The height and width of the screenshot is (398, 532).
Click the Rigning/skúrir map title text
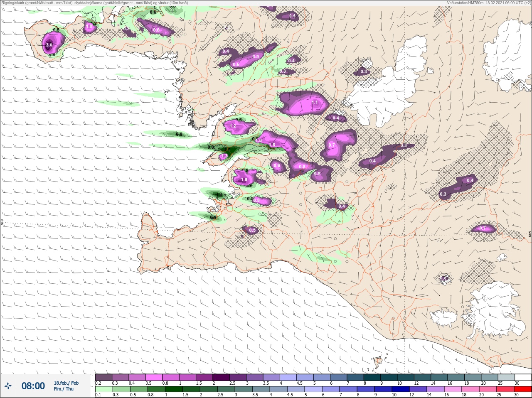point(94,2)
